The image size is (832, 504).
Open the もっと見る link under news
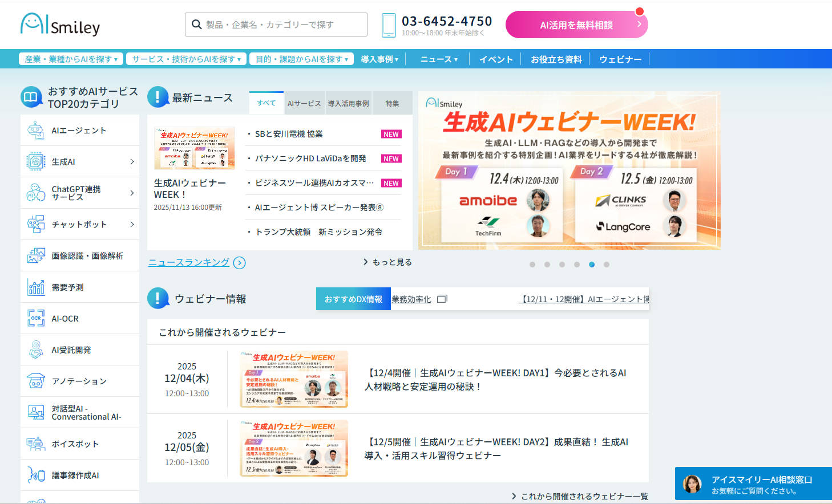(x=388, y=262)
